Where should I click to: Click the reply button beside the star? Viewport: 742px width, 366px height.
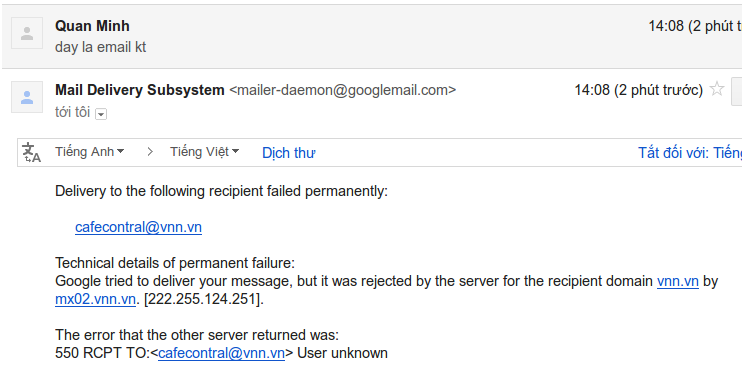737,90
